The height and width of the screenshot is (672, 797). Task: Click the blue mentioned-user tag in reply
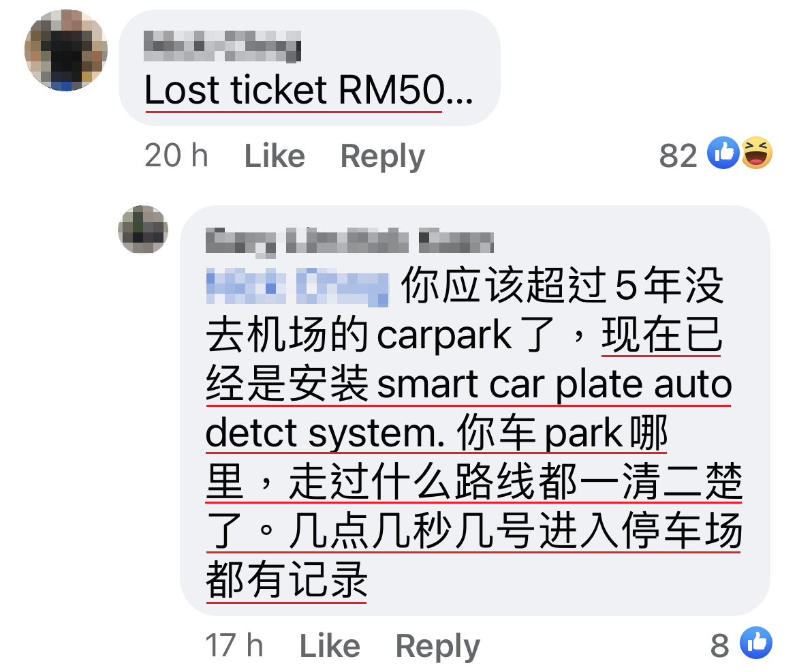click(298, 287)
